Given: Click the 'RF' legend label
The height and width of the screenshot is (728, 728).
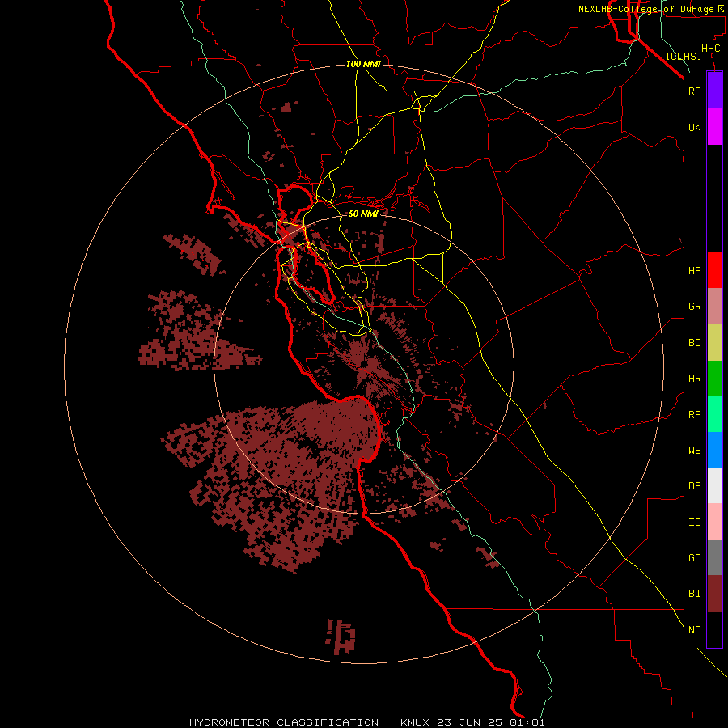Looking at the screenshot, I should 694,91.
